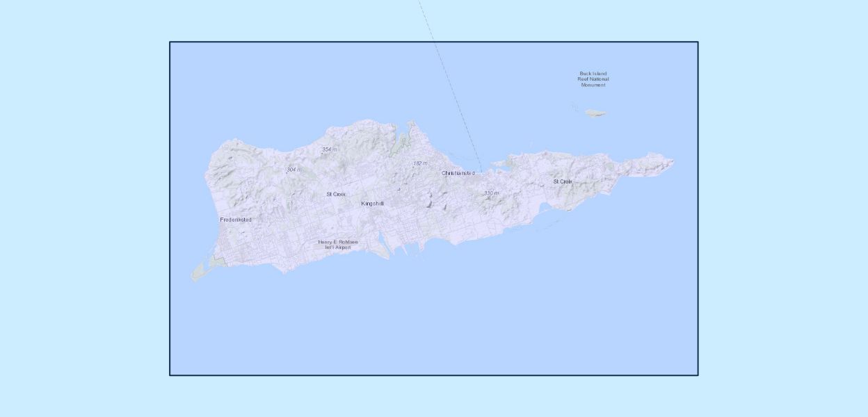The image size is (868, 417).
Task: Click the Kingshill label on the map
Action: 372,204
